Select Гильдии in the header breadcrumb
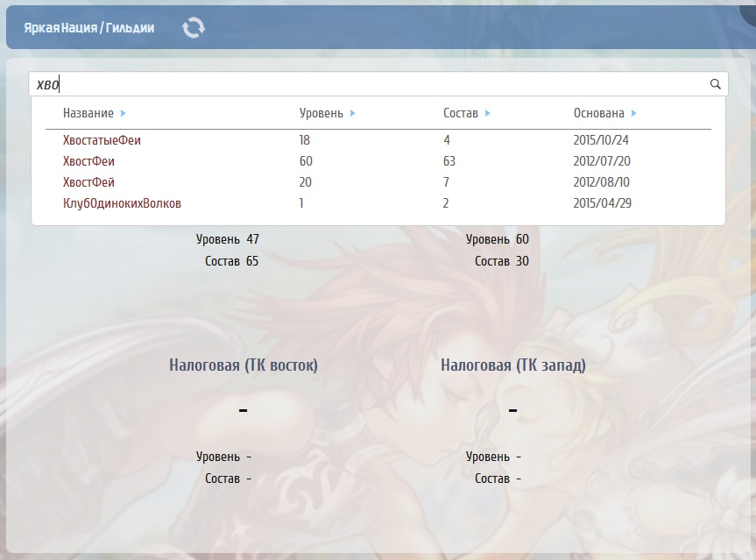 129,28
